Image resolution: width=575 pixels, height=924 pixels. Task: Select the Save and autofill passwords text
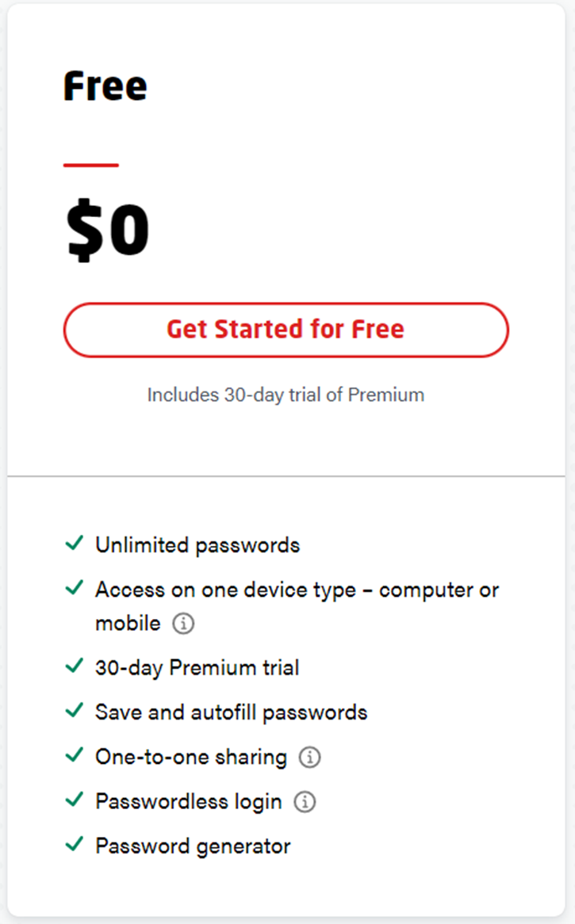point(231,713)
